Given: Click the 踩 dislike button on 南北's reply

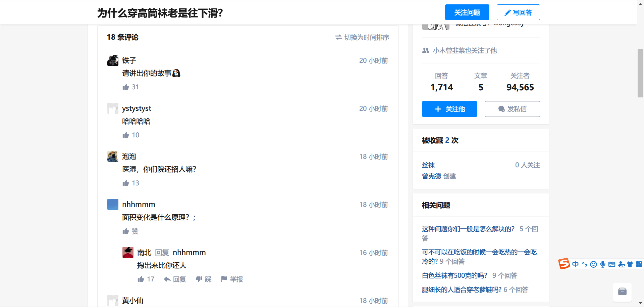Looking at the screenshot, I should [204, 279].
